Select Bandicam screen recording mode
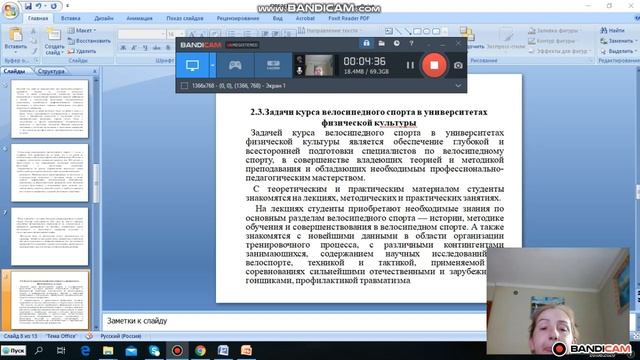The image size is (640, 360). tap(192, 65)
